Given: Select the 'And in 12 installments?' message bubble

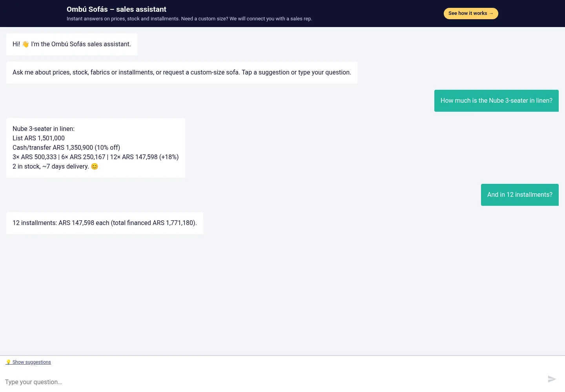Looking at the screenshot, I should [x=520, y=195].
